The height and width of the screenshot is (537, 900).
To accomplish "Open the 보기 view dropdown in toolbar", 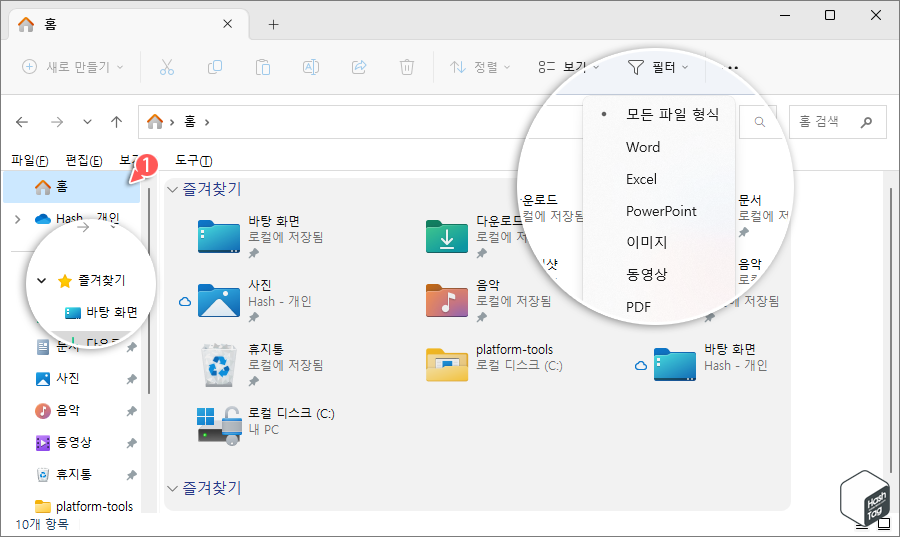I will tap(568, 67).
